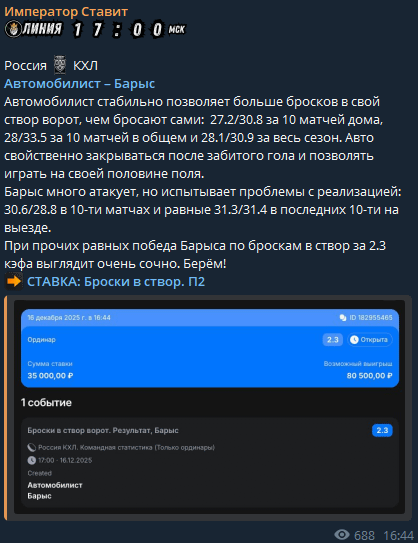Click the clock icon in the Открыта badge

(354, 340)
